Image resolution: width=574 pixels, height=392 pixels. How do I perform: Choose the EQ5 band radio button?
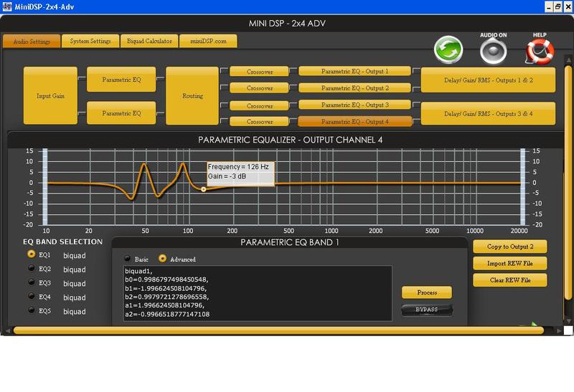pos(31,310)
